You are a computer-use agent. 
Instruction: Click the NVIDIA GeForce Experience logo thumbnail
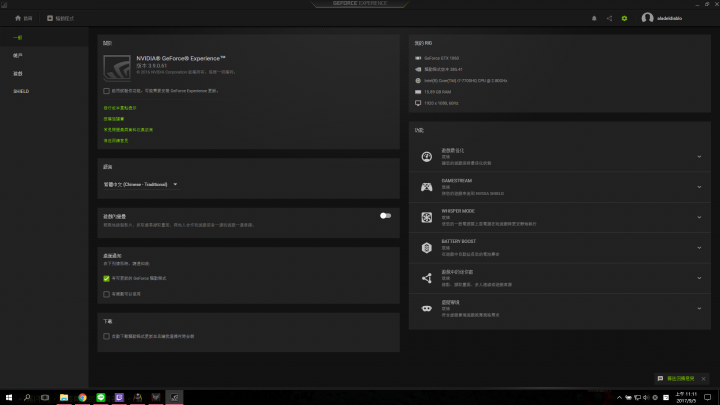coord(117,68)
